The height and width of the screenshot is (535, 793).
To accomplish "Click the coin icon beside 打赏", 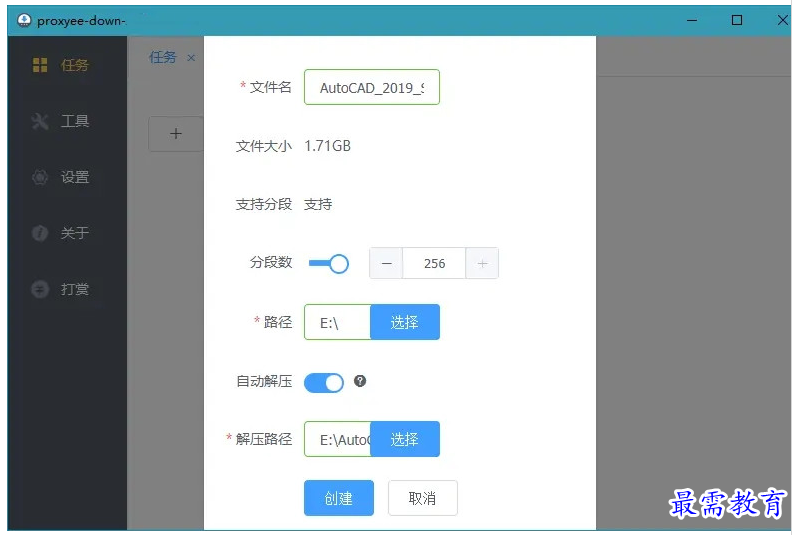I will [x=40, y=290].
